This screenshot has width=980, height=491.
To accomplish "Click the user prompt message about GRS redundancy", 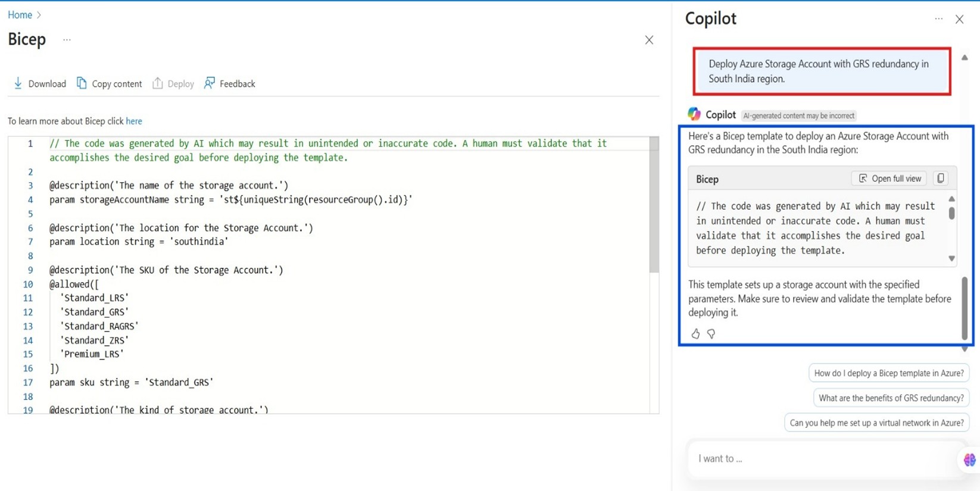I will [822, 71].
